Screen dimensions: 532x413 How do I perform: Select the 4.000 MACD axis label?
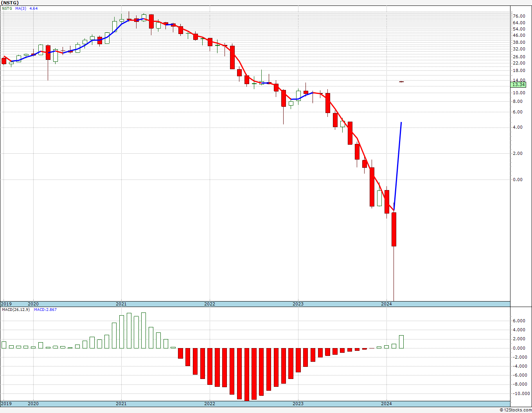pyautogui.click(x=519, y=330)
